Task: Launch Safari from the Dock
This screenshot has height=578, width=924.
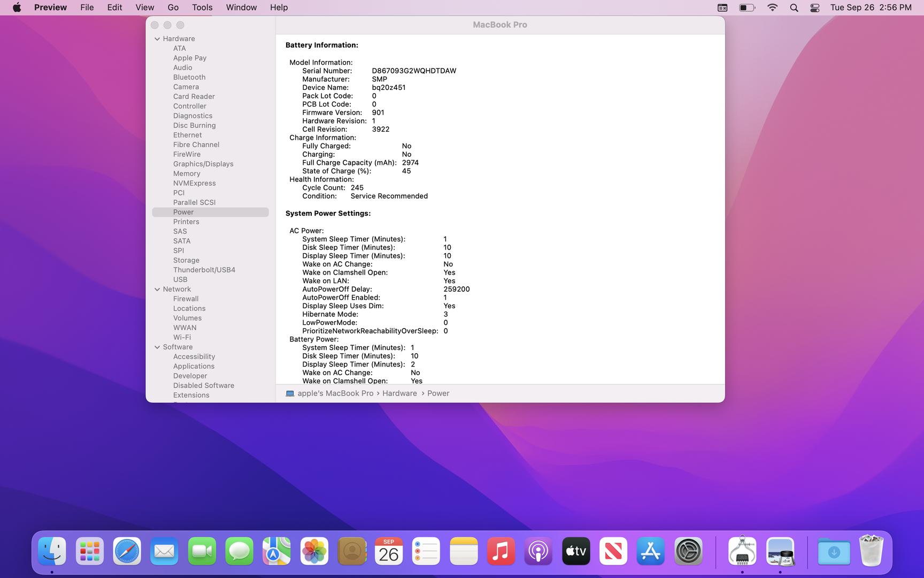Action: pyautogui.click(x=127, y=551)
